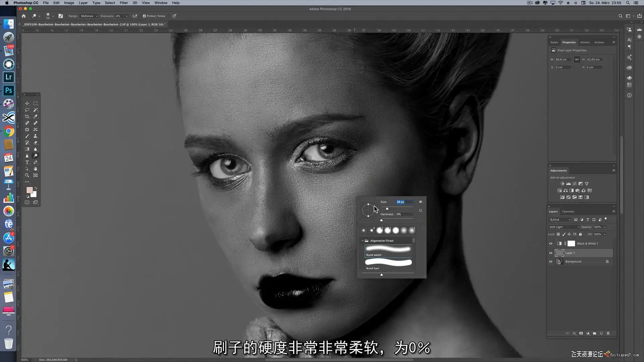This screenshot has height=362, width=644.
Task: Create new layer icon in Layers panel
Action: click(601, 334)
